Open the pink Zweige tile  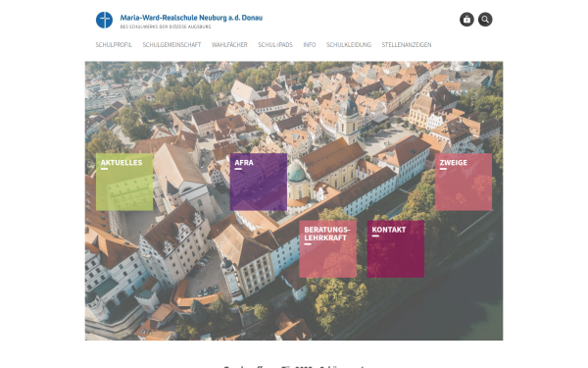(x=464, y=182)
